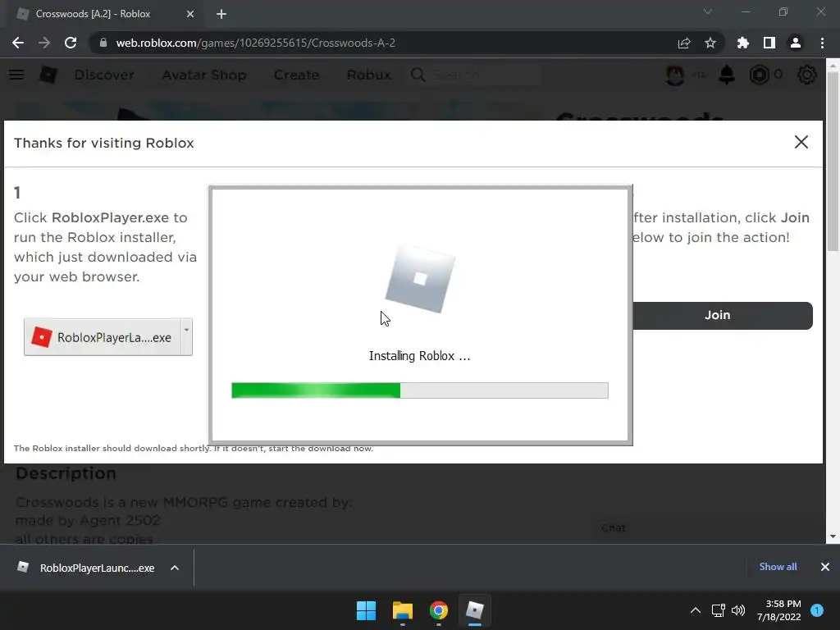Go back to the previous page
Viewport: 840px width, 630px height.
tap(18, 43)
